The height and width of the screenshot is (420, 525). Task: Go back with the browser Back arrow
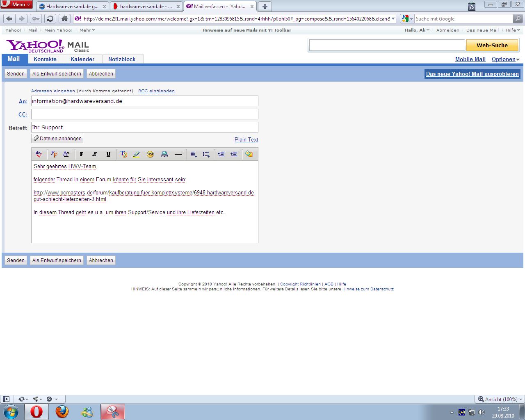(x=9, y=18)
